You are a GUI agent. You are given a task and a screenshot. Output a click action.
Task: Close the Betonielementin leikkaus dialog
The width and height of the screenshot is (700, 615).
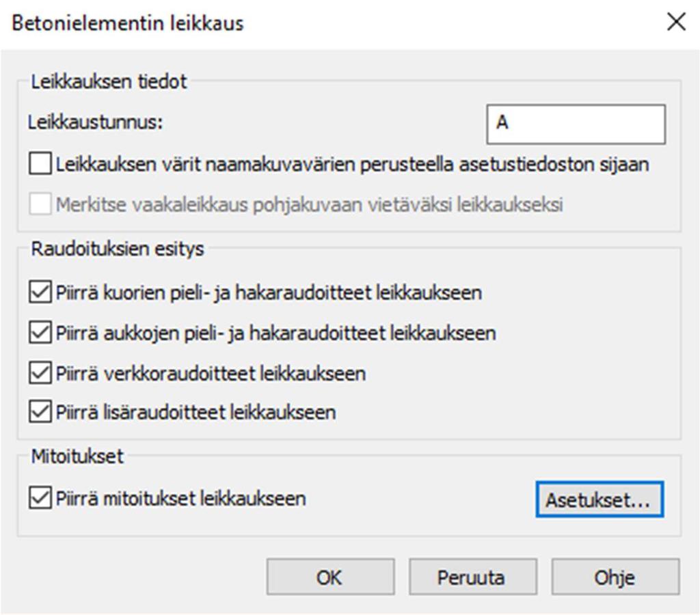point(676,21)
